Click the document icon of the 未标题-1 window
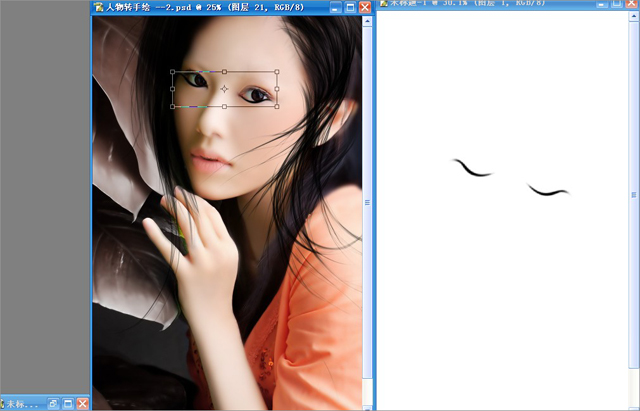Screen dimensions: 640x411 point(384,3)
